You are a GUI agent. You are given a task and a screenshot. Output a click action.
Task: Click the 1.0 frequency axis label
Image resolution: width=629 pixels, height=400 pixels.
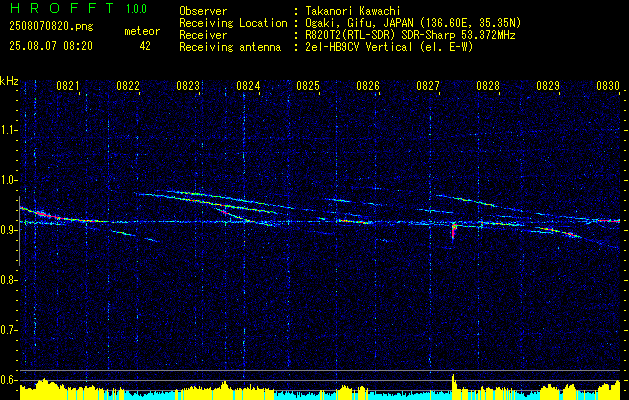(8, 180)
